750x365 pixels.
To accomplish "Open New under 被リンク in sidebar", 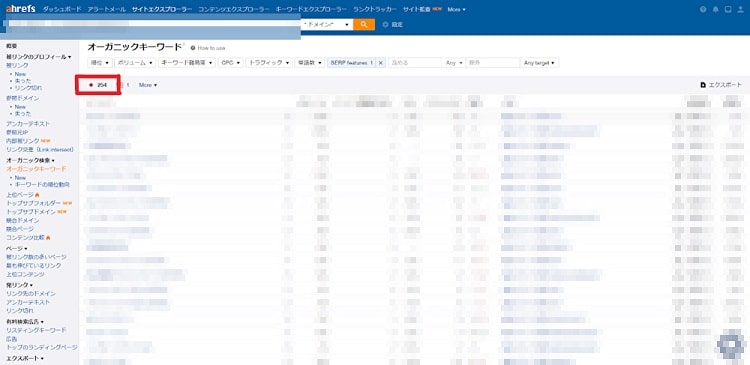I will pos(20,75).
